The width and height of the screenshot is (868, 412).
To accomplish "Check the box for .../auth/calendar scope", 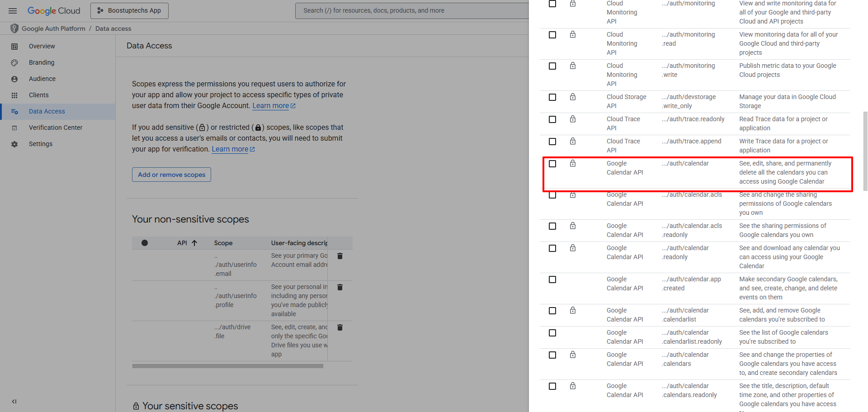I will coord(552,164).
